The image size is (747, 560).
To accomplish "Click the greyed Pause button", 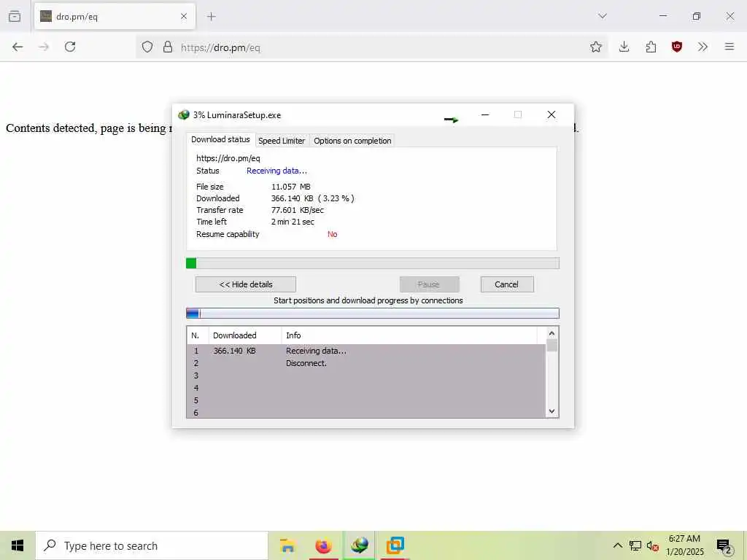I will [429, 284].
